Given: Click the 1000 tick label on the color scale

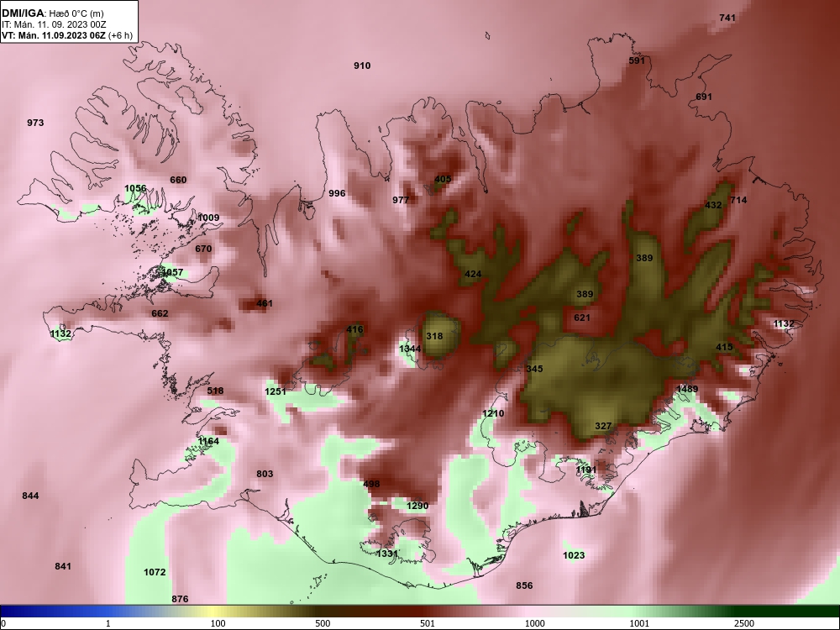Looking at the screenshot, I should pyautogui.click(x=534, y=623).
